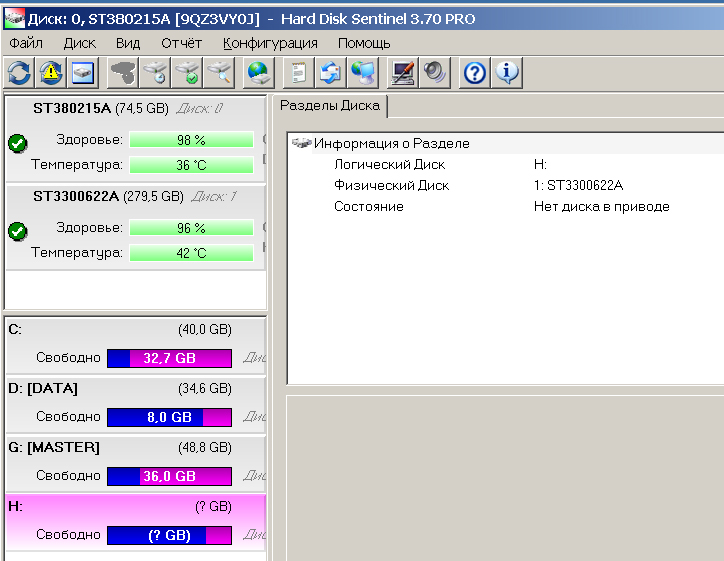Open the Файл menu
The image size is (724, 561).
tap(26, 43)
